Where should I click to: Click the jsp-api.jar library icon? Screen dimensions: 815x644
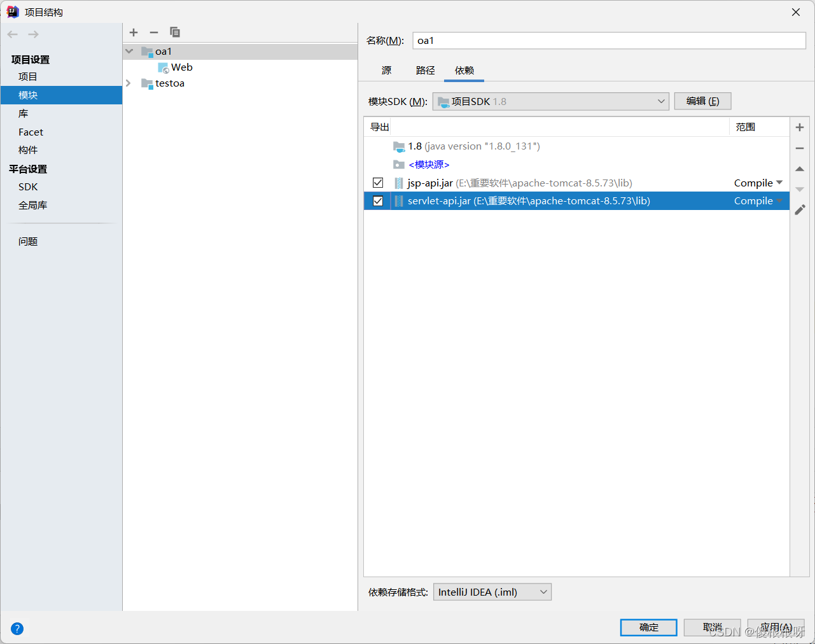[399, 183]
